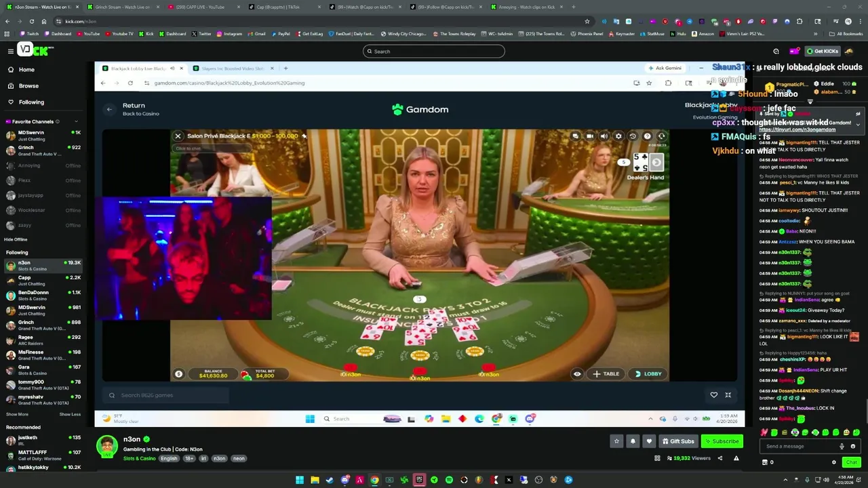Click the LOBBY button in blackjack
The width and height of the screenshot is (868, 488).
pyautogui.click(x=648, y=374)
